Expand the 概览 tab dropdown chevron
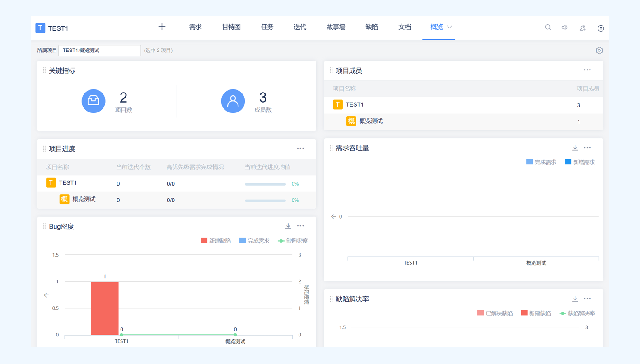The image size is (640, 364). [x=449, y=27]
